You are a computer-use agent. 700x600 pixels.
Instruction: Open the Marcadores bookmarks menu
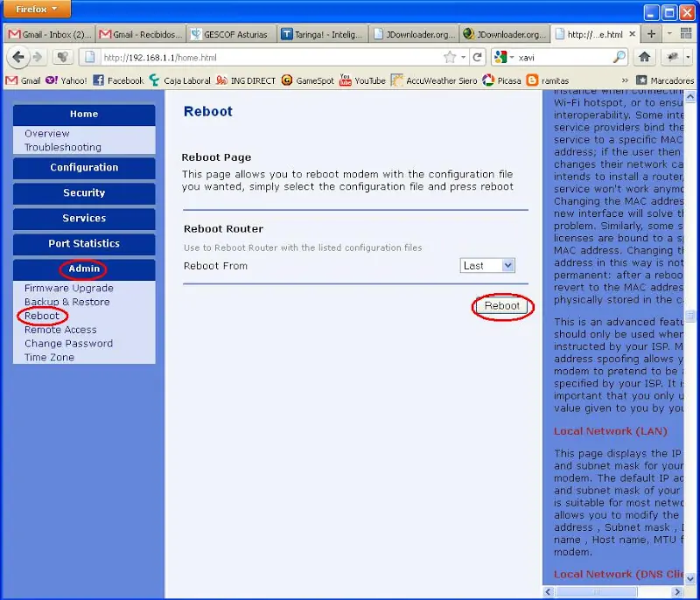tap(665, 80)
